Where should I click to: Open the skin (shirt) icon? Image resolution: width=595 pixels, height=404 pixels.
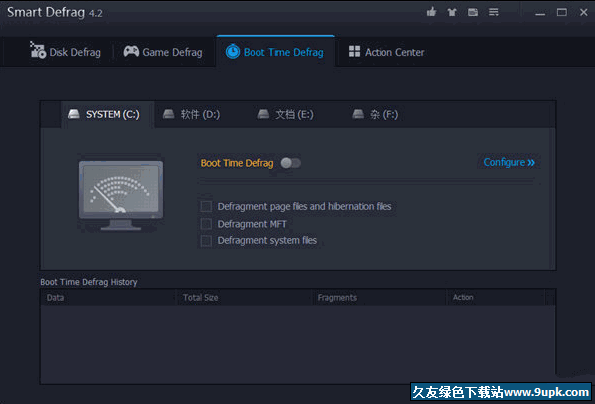tap(452, 13)
